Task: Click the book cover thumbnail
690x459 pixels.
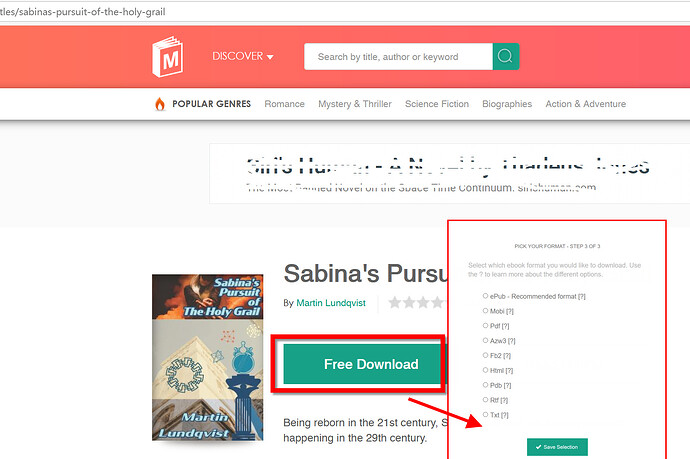Action: (207, 357)
